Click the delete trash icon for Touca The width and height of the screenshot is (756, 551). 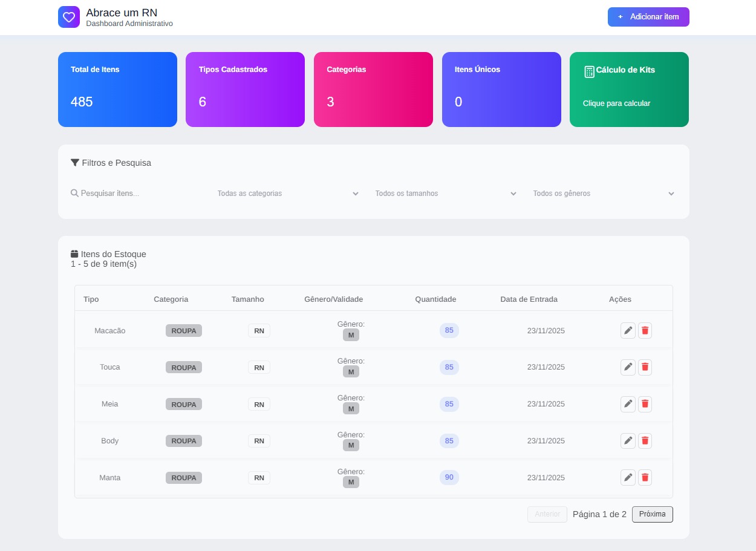pyautogui.click(x=645, y=367)
